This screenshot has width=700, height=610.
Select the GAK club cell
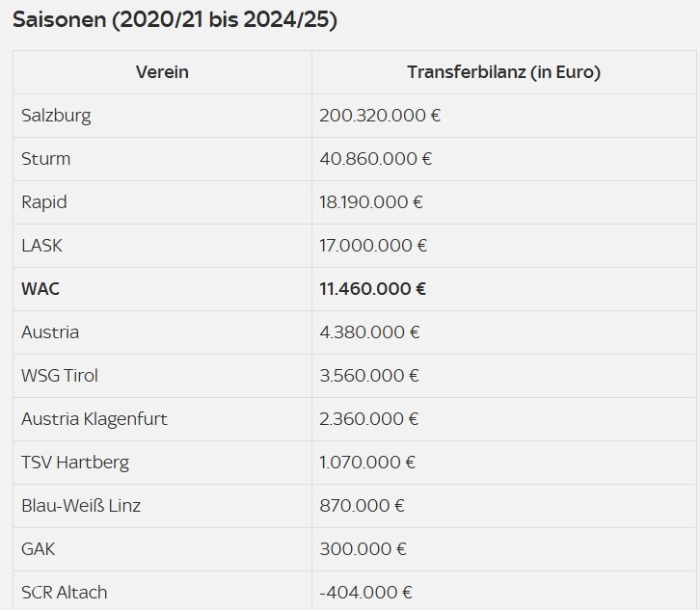tap(38, 549)
